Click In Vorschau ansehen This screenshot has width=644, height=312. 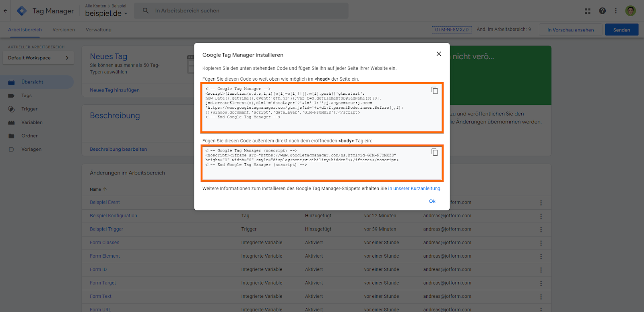(570, 30)
